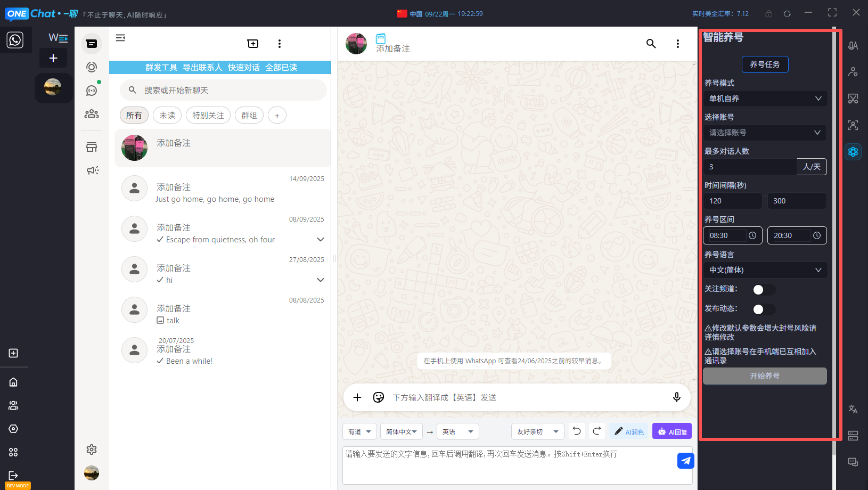Click the blue send paper plane button
The width and height of the screenshot is (868, 490).
[x=685, y=461]
